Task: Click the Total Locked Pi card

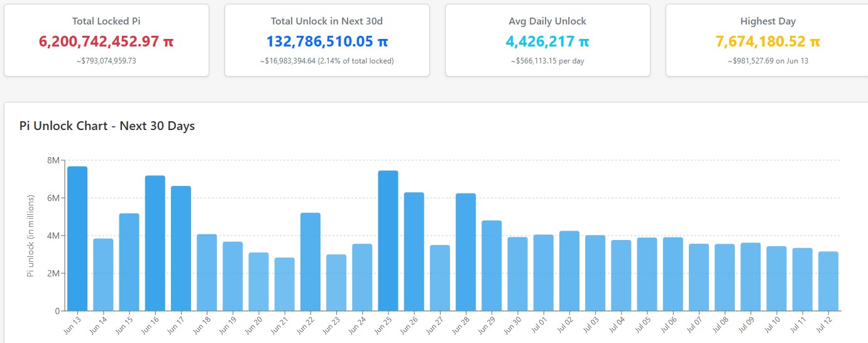Action: pos(106,40)
